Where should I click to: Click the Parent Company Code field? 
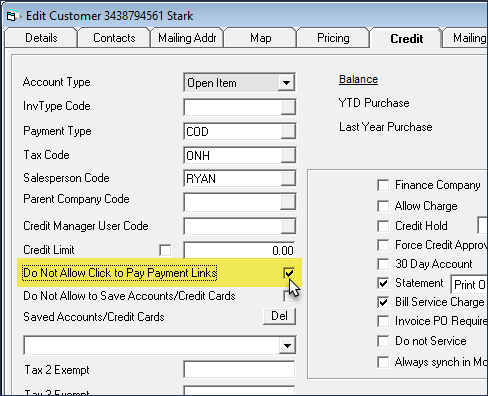pos(233,202)
